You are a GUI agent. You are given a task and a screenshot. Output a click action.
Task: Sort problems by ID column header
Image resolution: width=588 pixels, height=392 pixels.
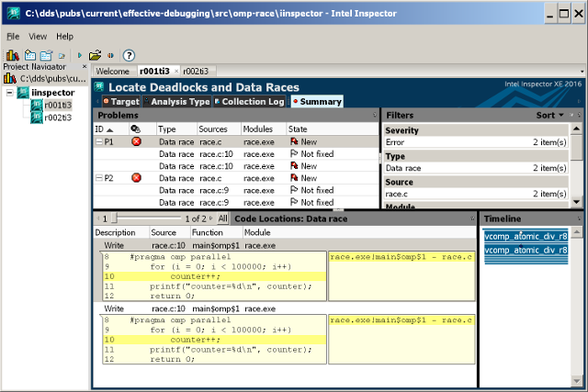pyautogui.click(x=110, y=129)
